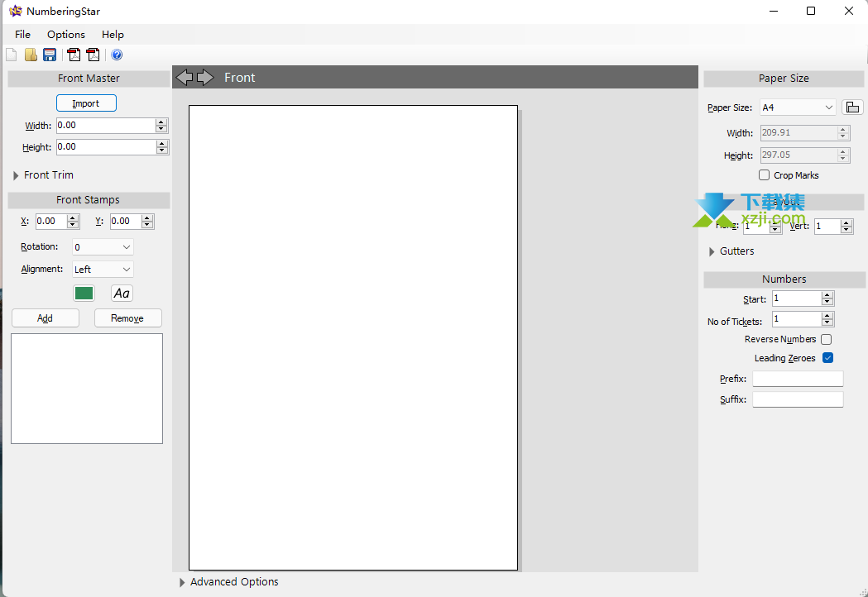Open the font picker with the Aa button
868x597 pixels.
pos(122,294)
